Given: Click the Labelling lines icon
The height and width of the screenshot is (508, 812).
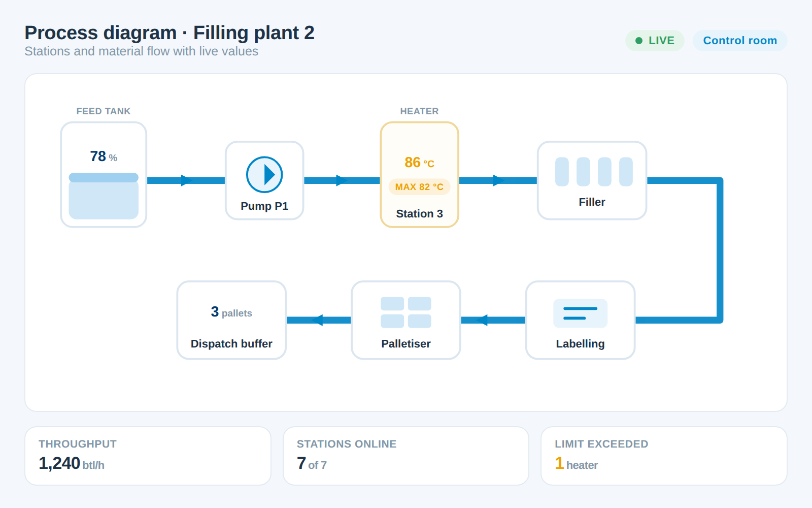Looking at the screenshot, I should coord(580,313).
